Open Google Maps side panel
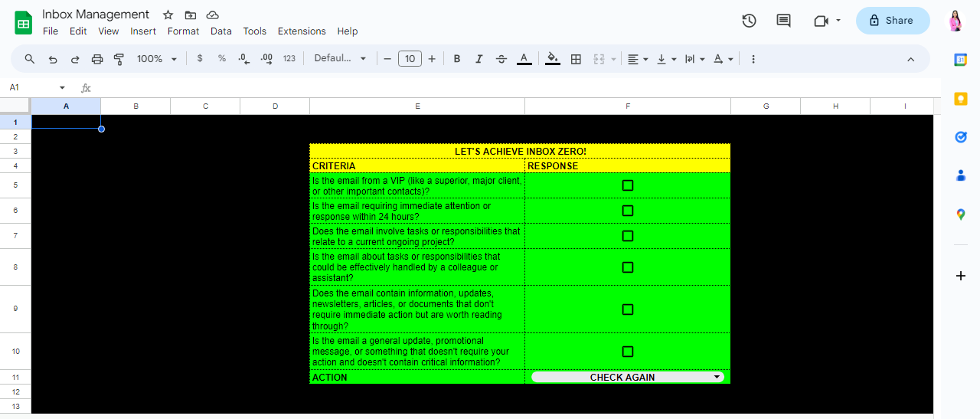 (961, 214)
